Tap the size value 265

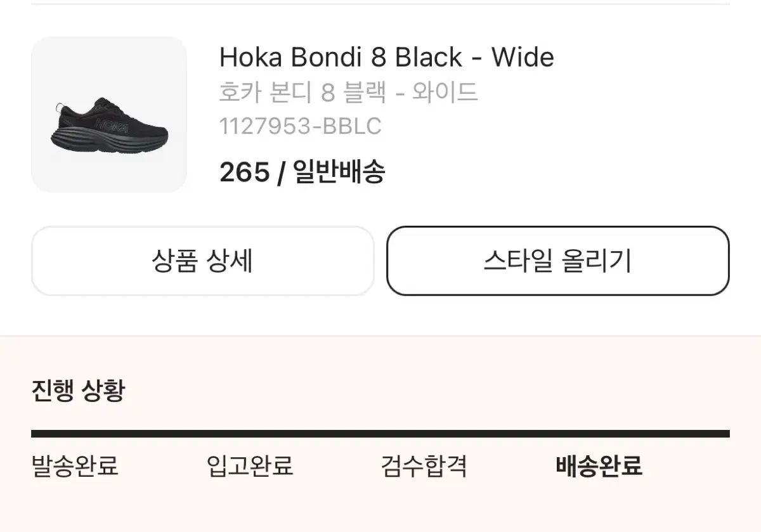[244, 172]
